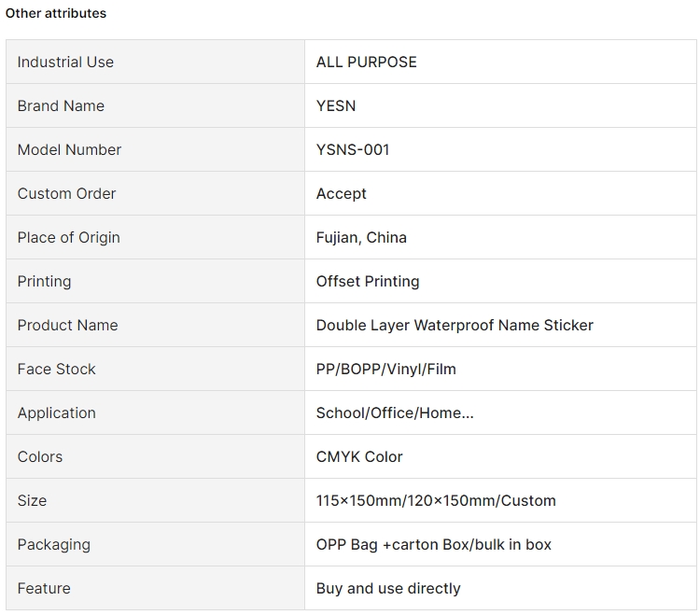Select the 115×150mm/120×150mm/Custom size value
Viewport: 700px width, 615px height.
coord(436,501)
